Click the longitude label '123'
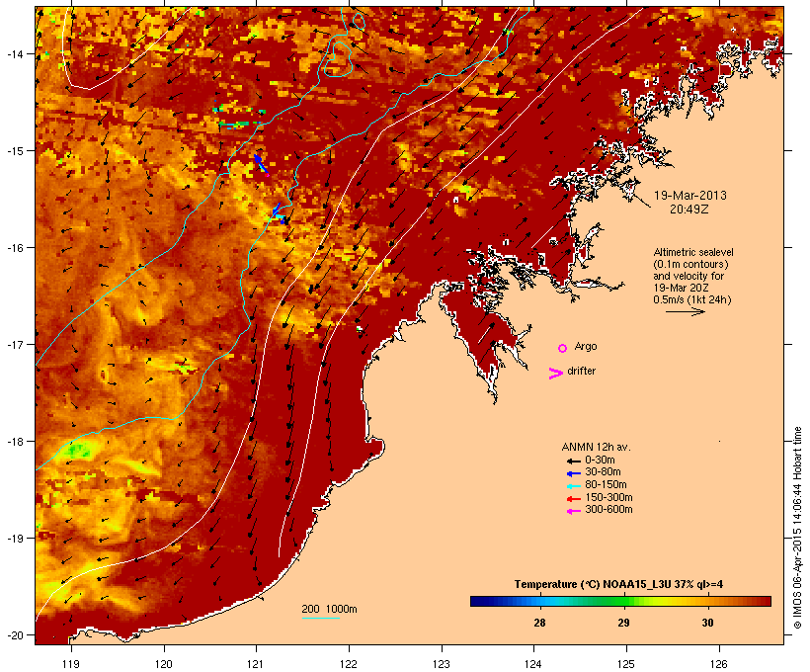Screen dimensions: 810x672 (442, 664)
